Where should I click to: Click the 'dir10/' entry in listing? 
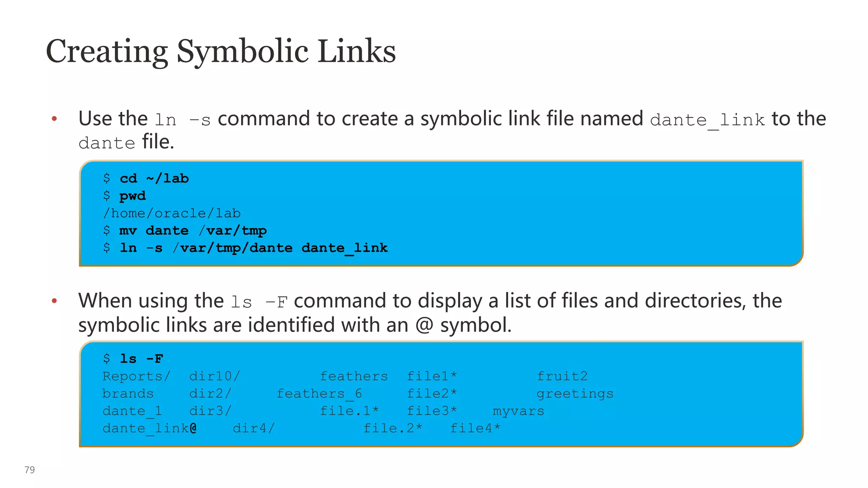[x=214, y=376]
